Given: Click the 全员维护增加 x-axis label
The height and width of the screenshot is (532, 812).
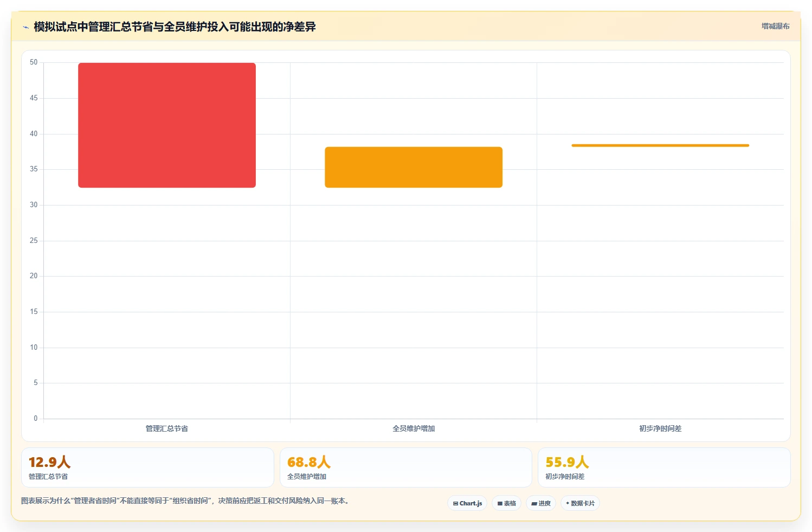Looking at the screenshot, I should pos(414,428).
